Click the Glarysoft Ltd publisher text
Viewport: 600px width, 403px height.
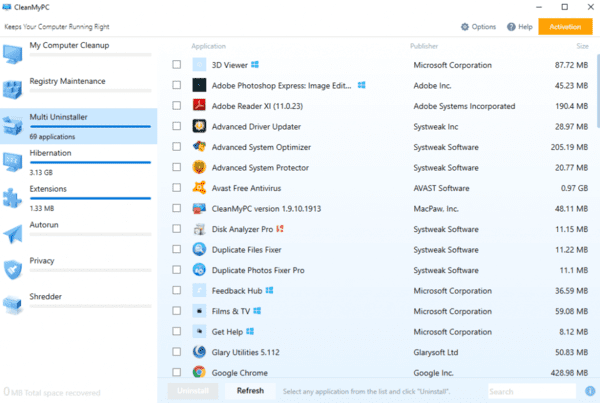435,352
